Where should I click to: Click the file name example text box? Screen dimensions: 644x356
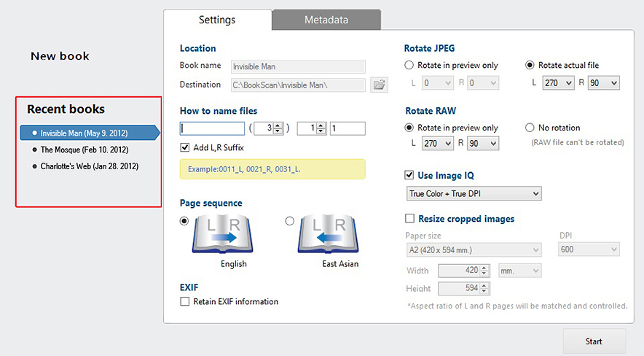click(272, 169)
